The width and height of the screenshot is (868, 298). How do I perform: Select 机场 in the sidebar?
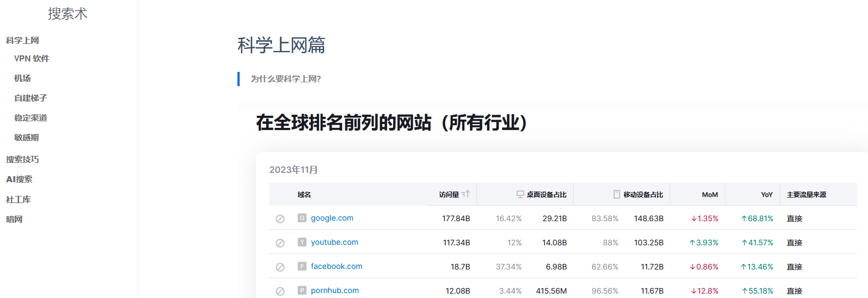(22, 78)
